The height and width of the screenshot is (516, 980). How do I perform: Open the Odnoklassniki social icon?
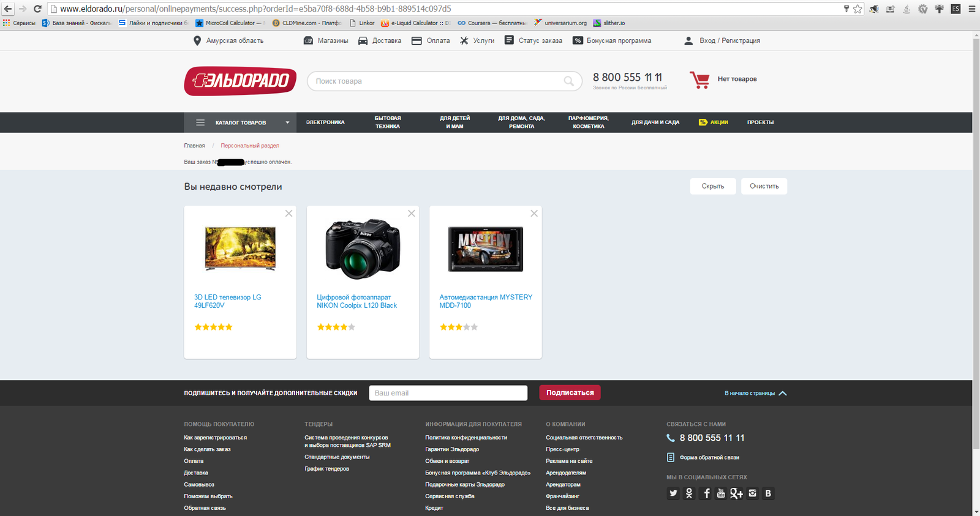(x=689, y=493)
